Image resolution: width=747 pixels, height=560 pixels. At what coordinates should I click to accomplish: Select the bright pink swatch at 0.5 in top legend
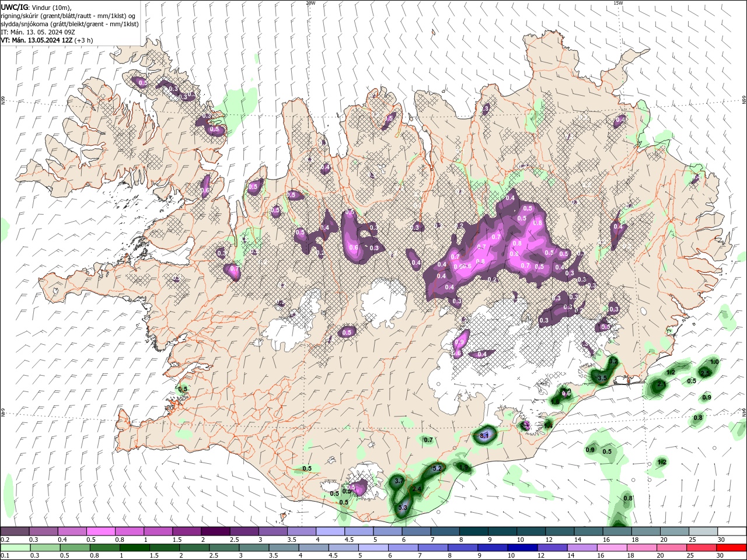pos(100,531)
